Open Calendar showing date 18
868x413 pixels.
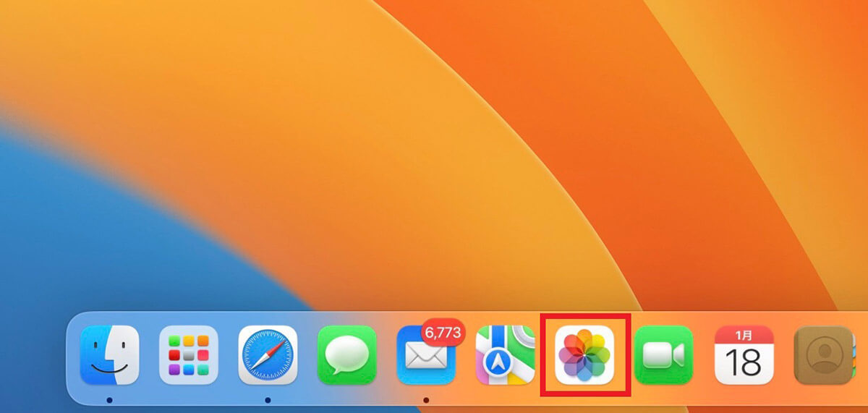click(x=744, y=355)
